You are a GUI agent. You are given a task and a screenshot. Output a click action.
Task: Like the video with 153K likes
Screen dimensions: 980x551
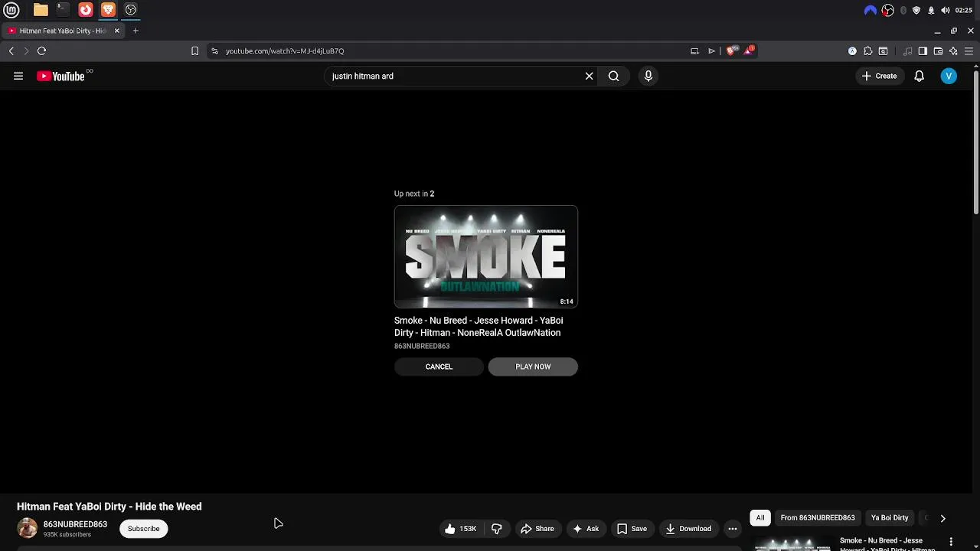click(x=460, y=529)
